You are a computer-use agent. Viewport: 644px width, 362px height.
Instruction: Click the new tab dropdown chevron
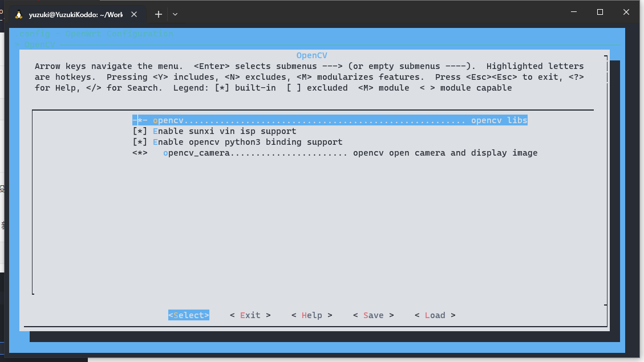click(175, 14)
